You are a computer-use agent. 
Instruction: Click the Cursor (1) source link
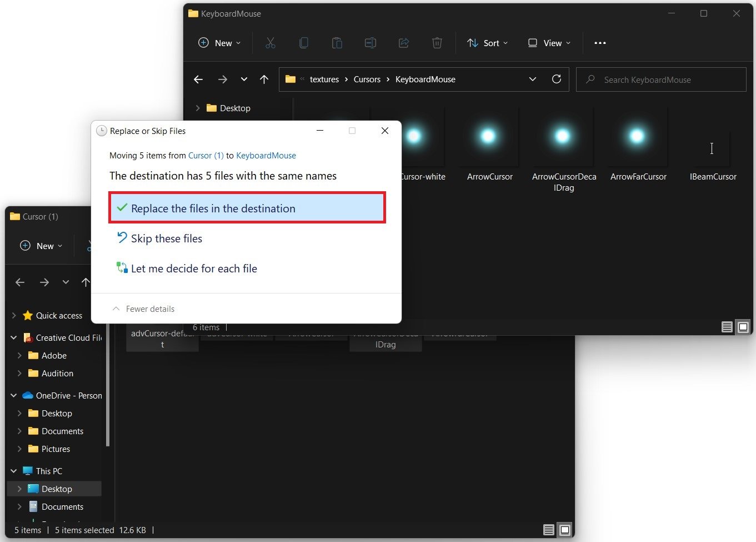point(206,156)
